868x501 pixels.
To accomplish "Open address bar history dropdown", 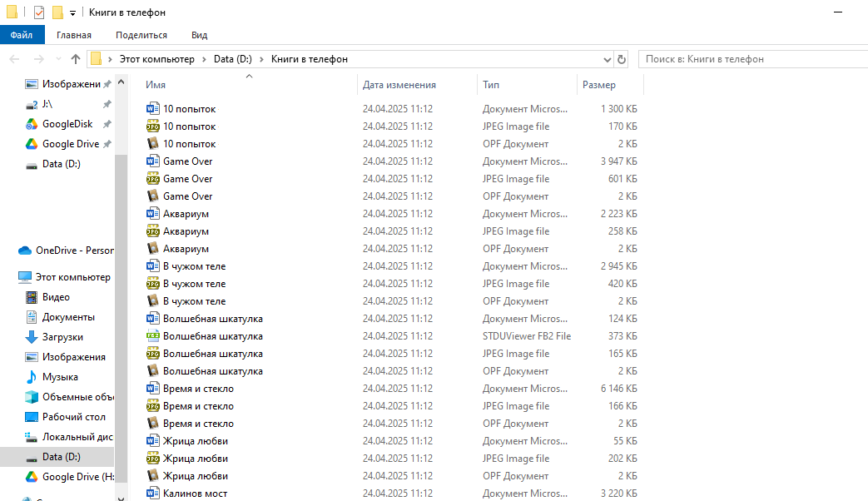I will point(607,59).
